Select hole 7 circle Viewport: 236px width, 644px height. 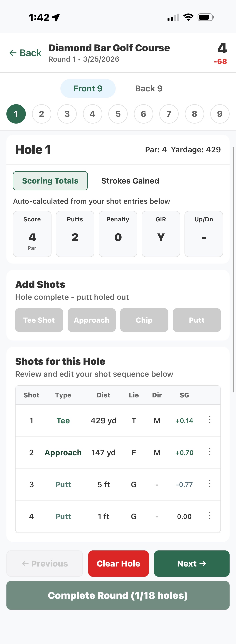[x=169, y=114]
